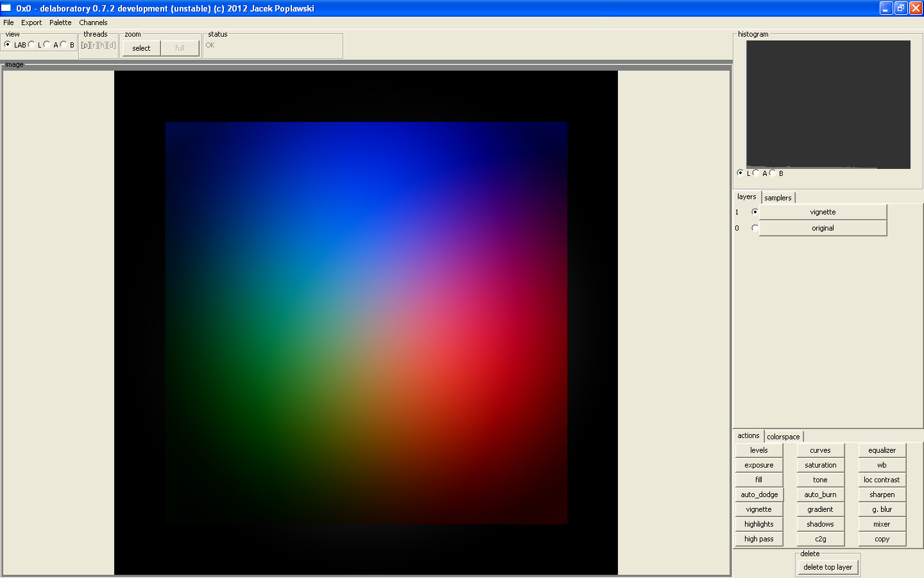Add a curves action
This screenshot has width=924, height=578.
[820, 450]
